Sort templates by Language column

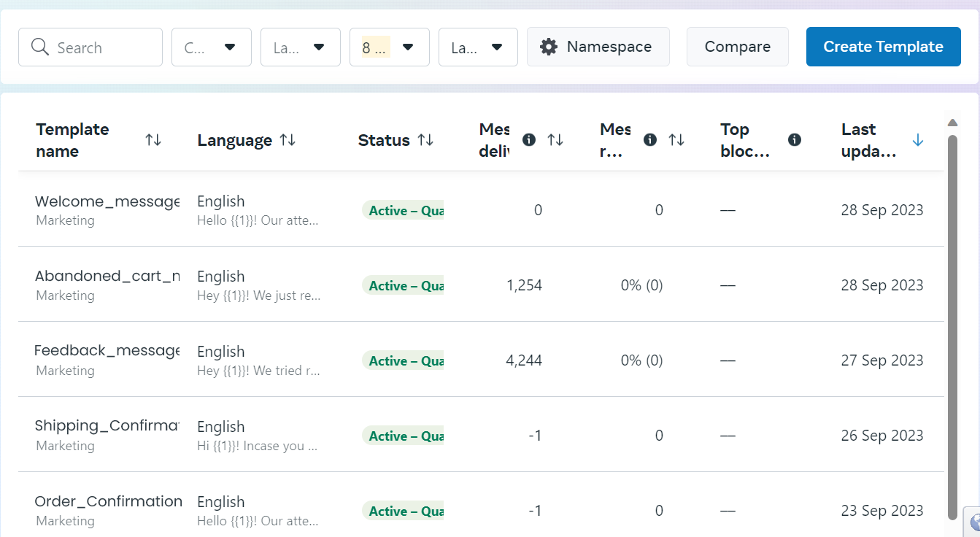tap(287, 139)
